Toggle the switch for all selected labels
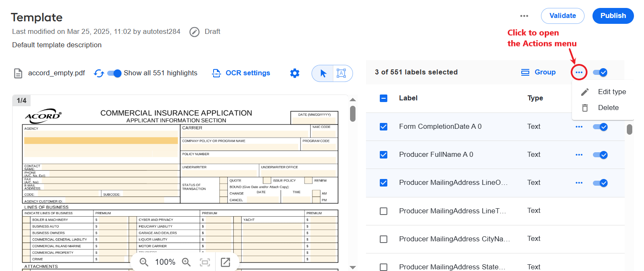This screenshot has height=271, width=644. click(600, 73)
